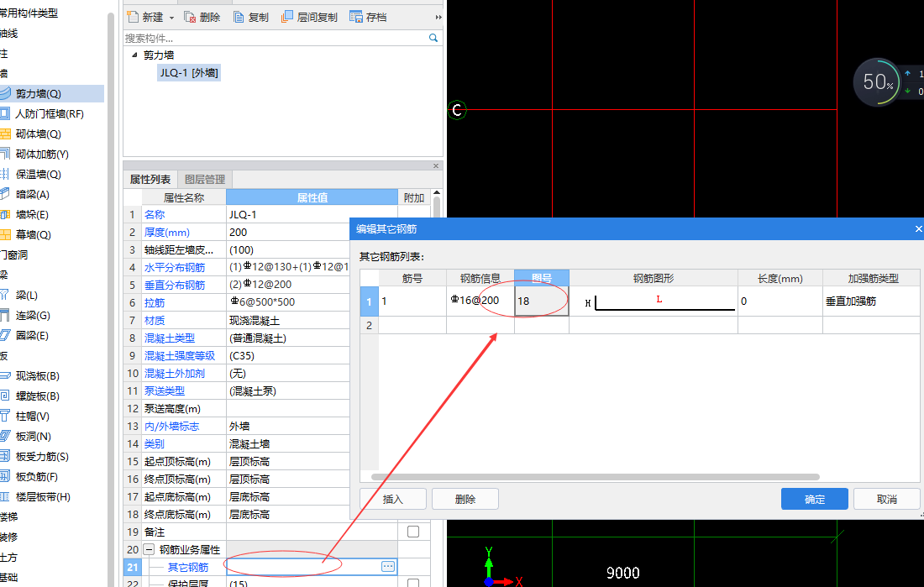
Task: Select the 图号 cell with 18
Action: [542, 301]
